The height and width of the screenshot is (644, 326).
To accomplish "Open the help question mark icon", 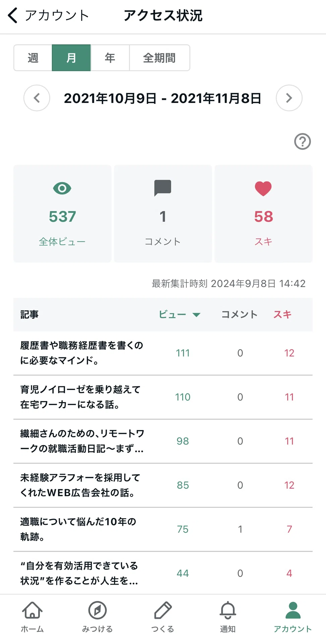I will click(302, 142).
